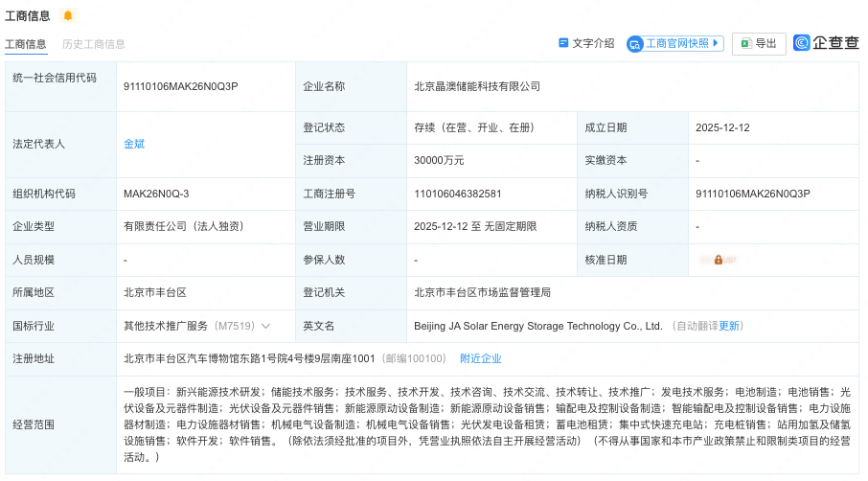Screen dimensions: 868x481
Task: Click the bell alert icon beside 工商信息
Action: (67, 15)
